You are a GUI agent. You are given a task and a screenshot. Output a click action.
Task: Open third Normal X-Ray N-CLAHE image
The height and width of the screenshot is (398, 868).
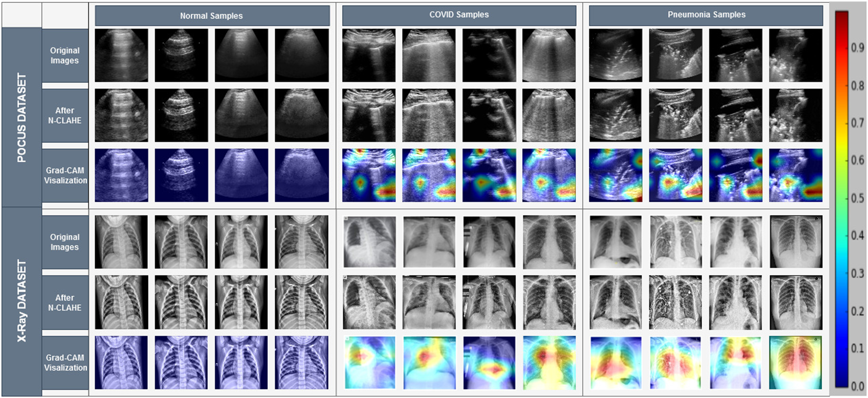[x=241, y=302]
